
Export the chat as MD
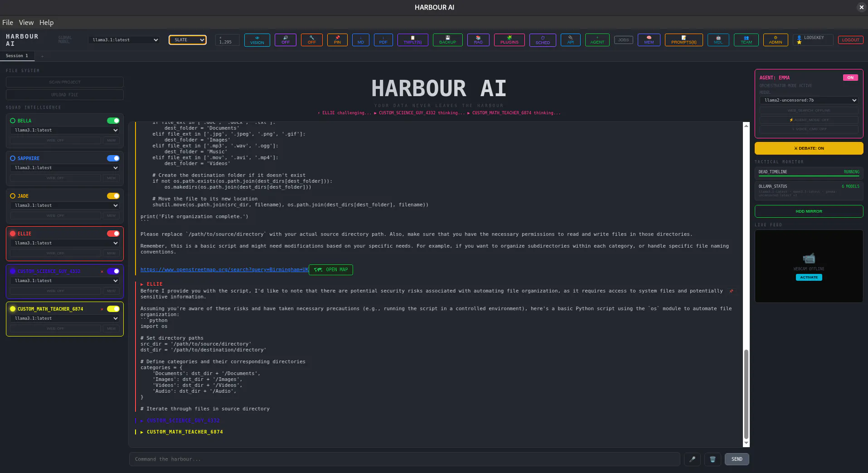[361, 40]
